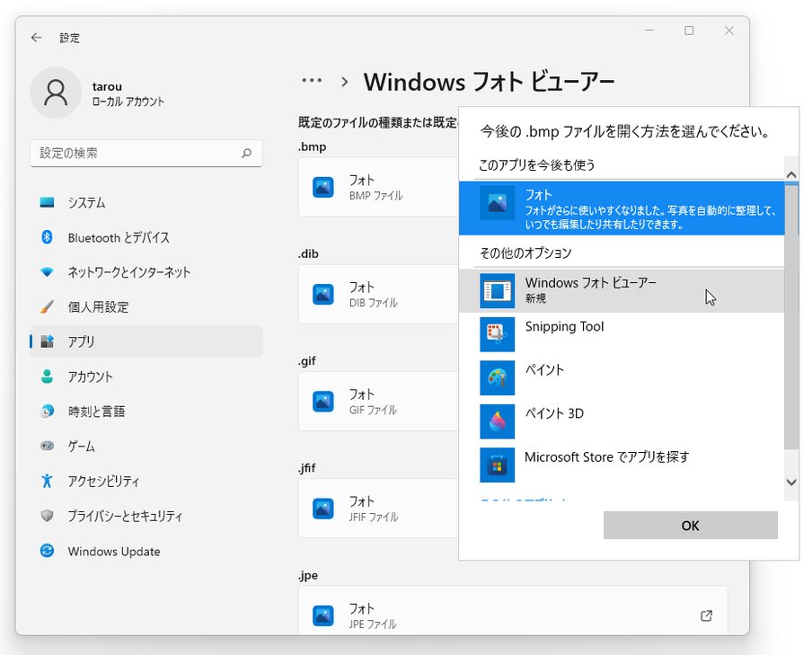Select アプリ in the sidebar
This screenshot has width=812, height=655.
pos(146,341)
